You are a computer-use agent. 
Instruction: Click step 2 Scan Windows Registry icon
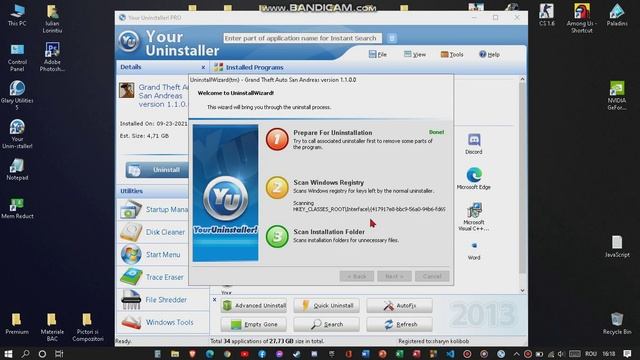[277, 187]
